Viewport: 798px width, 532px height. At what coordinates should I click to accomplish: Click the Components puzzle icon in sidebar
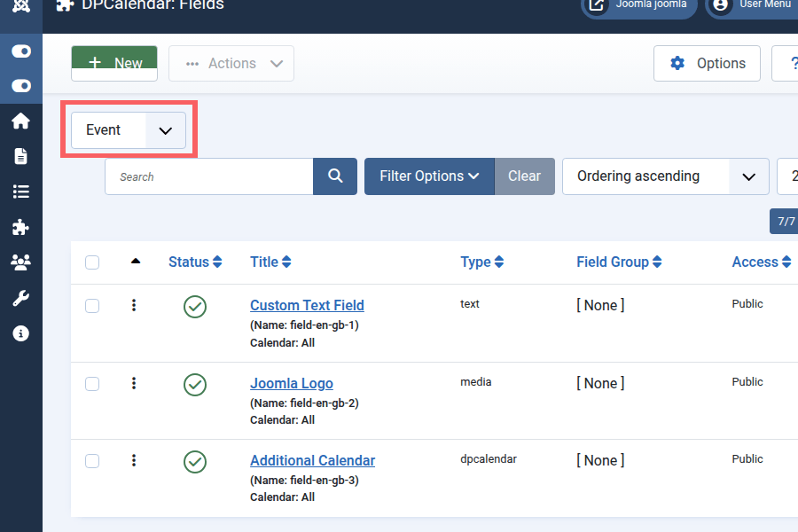(20, 227)
